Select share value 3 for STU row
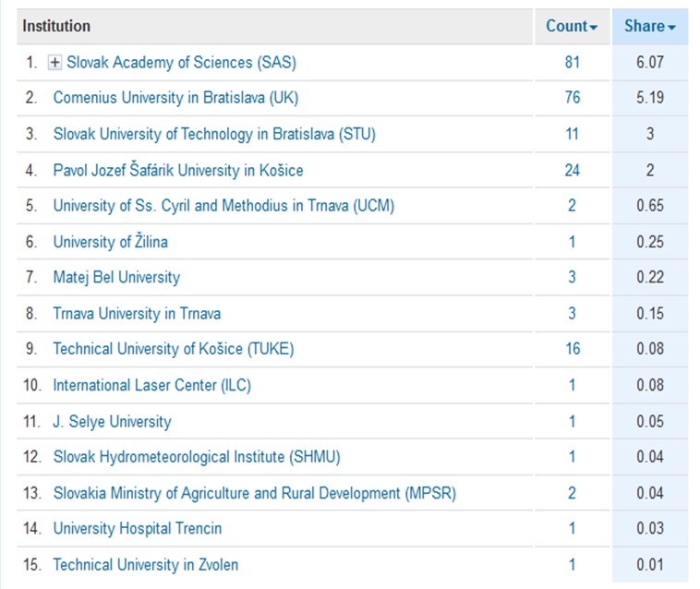 pos(650,134)
